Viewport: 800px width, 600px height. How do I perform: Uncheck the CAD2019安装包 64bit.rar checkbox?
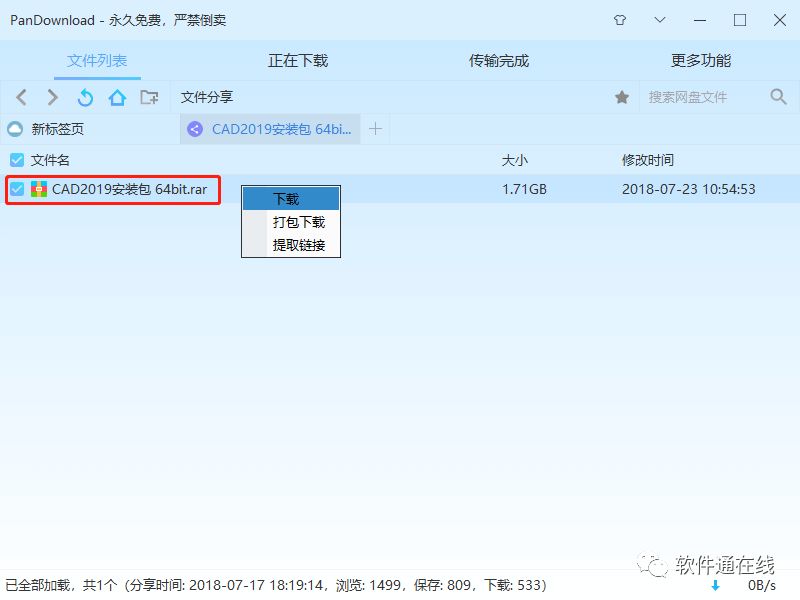tap(17, 189)
